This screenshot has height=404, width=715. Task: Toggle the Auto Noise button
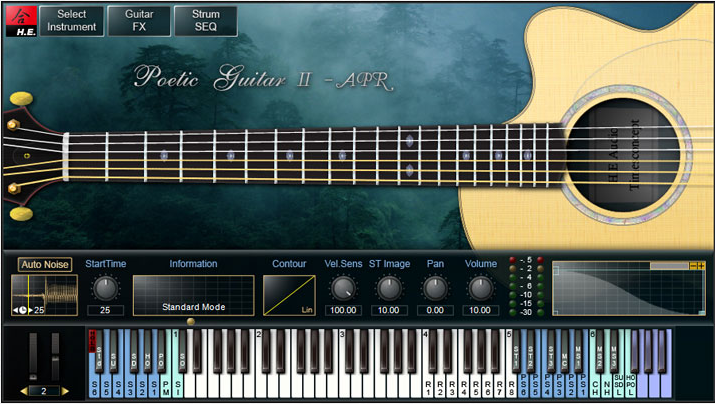45,265
